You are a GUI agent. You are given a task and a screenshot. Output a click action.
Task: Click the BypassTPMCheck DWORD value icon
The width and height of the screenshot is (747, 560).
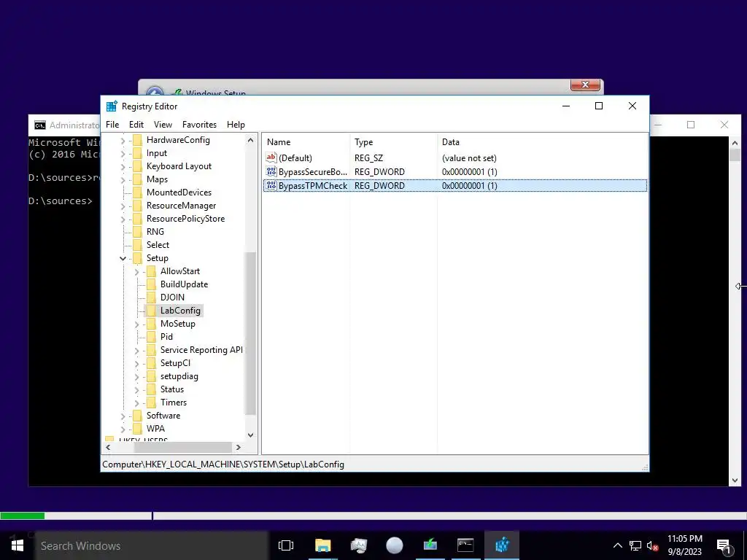click(271, 185)
